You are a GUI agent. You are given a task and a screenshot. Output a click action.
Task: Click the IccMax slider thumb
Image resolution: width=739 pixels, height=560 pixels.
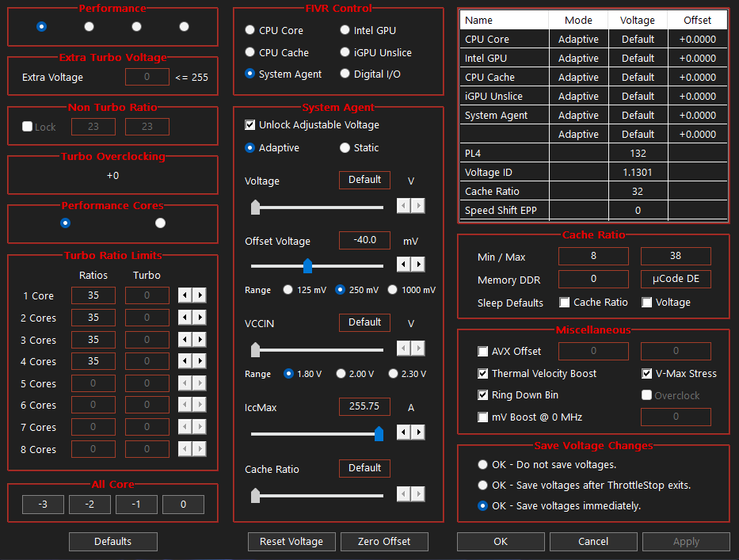click(379, 433)
